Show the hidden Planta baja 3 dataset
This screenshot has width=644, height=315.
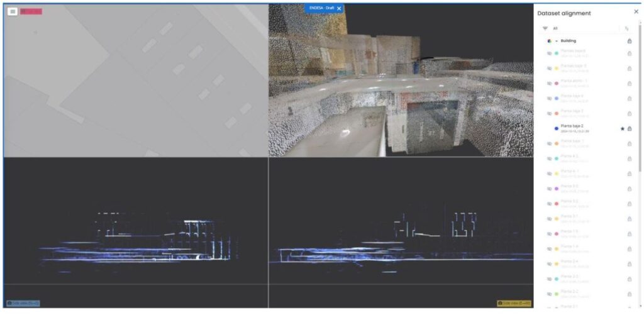pos(549,113)
